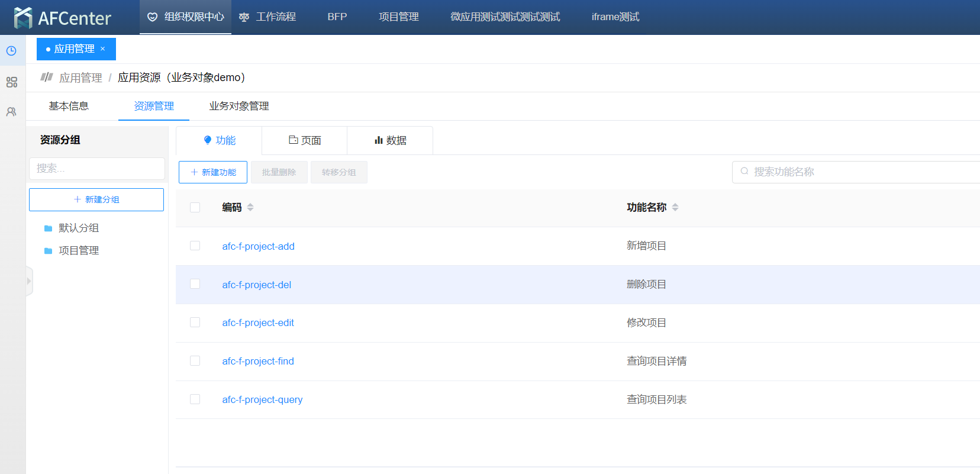Switch to the 业务对象管理 tab
The width and height of the screenshot is (980, 474).
[x=239, y=107]
